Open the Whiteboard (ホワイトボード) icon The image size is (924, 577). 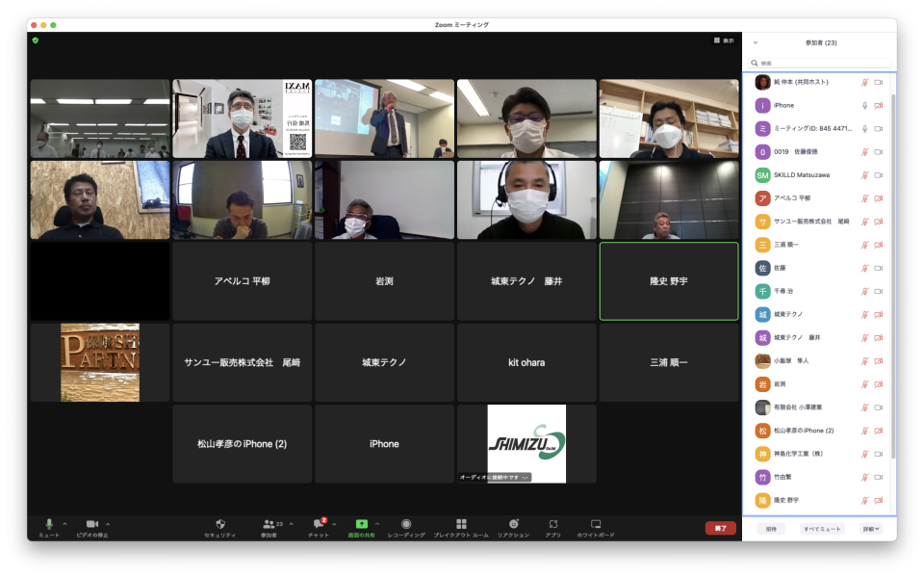point(595,524)
